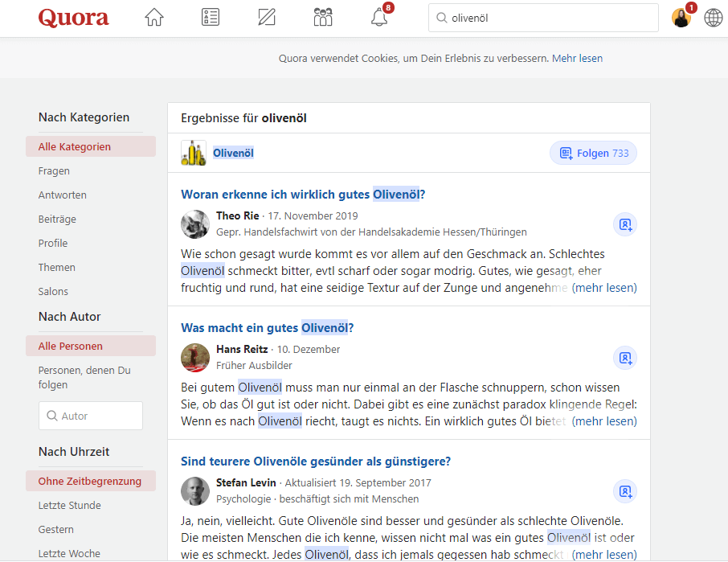Viewport: 728px width, 562px height.
Task: Click the Olivenöl topic thumbnail image
Action: 193,152
